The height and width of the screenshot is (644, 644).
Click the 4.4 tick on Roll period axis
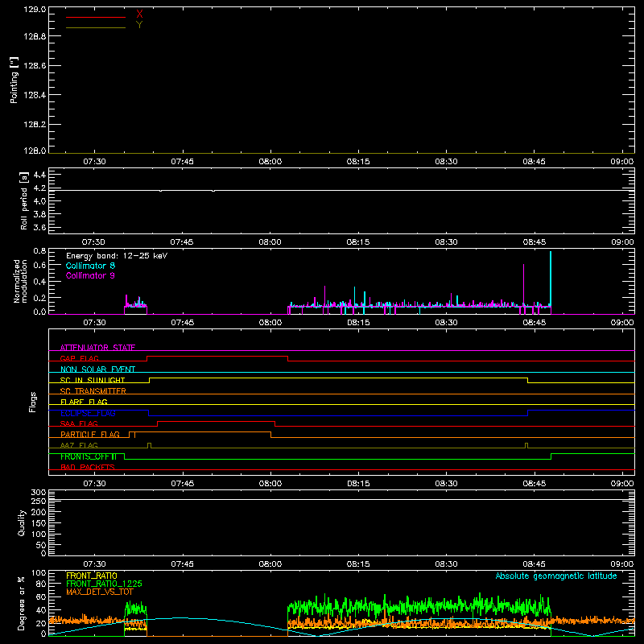click(x=39, y=175)
